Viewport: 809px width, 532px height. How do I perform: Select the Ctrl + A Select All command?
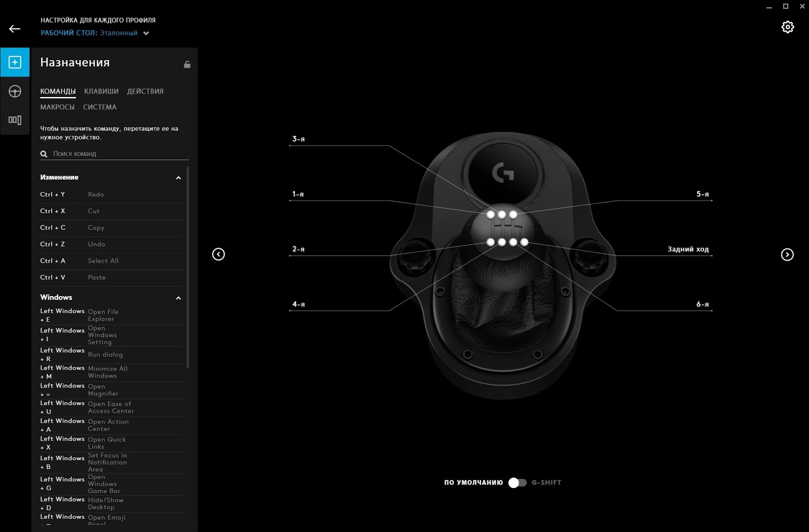[112, 261]
